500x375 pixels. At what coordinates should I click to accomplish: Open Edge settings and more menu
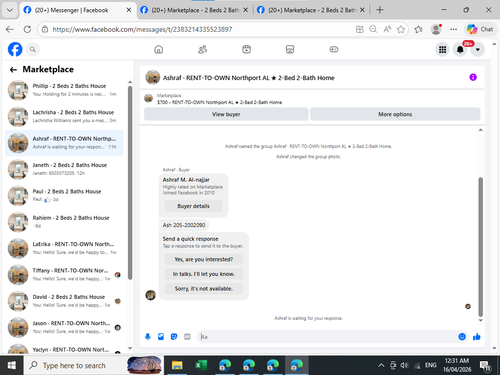click(453, 29)
